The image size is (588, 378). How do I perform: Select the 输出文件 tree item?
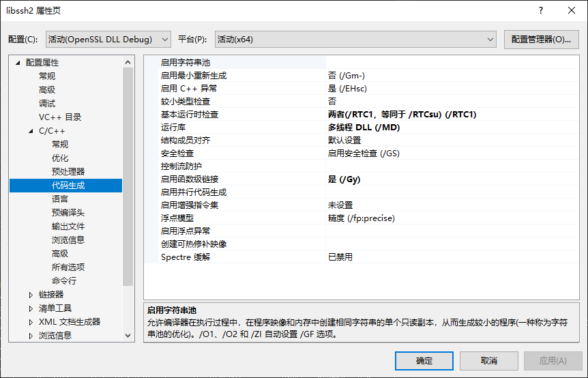tap(68, 226)
